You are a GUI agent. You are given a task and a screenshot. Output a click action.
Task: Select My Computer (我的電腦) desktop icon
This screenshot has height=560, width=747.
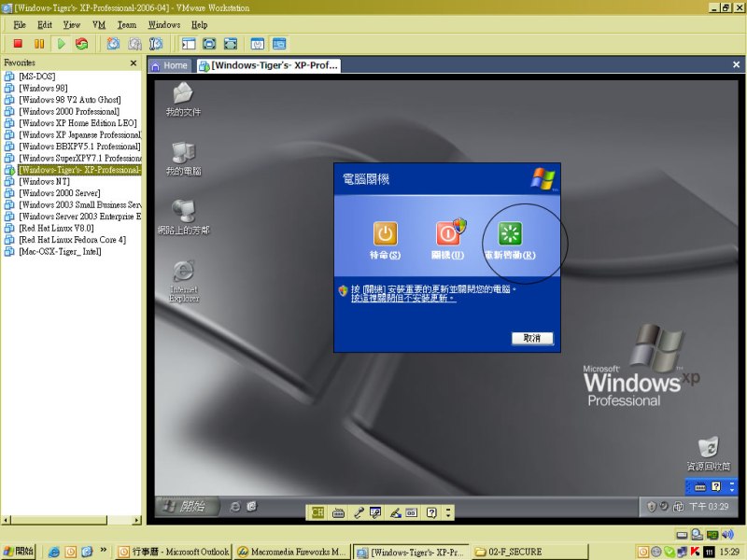[183, 158]
